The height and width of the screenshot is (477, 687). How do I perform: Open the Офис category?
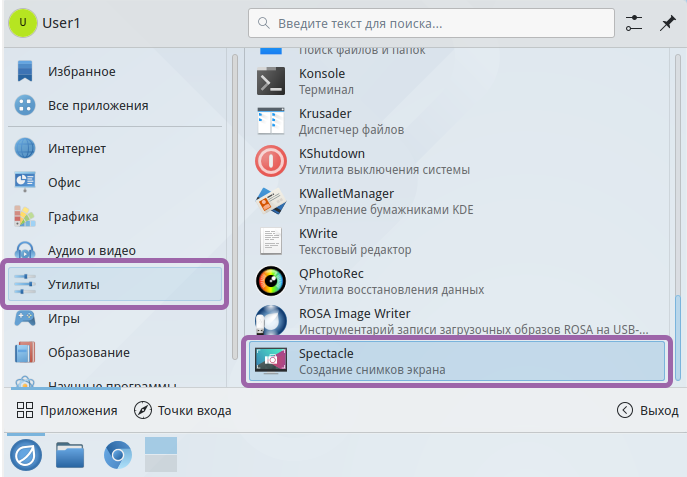click(64, 183)
